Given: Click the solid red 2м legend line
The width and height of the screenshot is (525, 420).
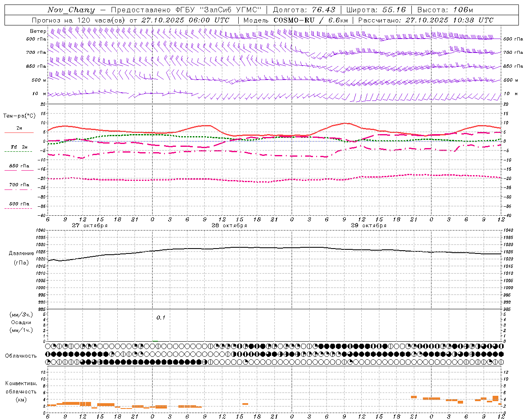Looking at the screenshot, I should click(x=19, y=132).
